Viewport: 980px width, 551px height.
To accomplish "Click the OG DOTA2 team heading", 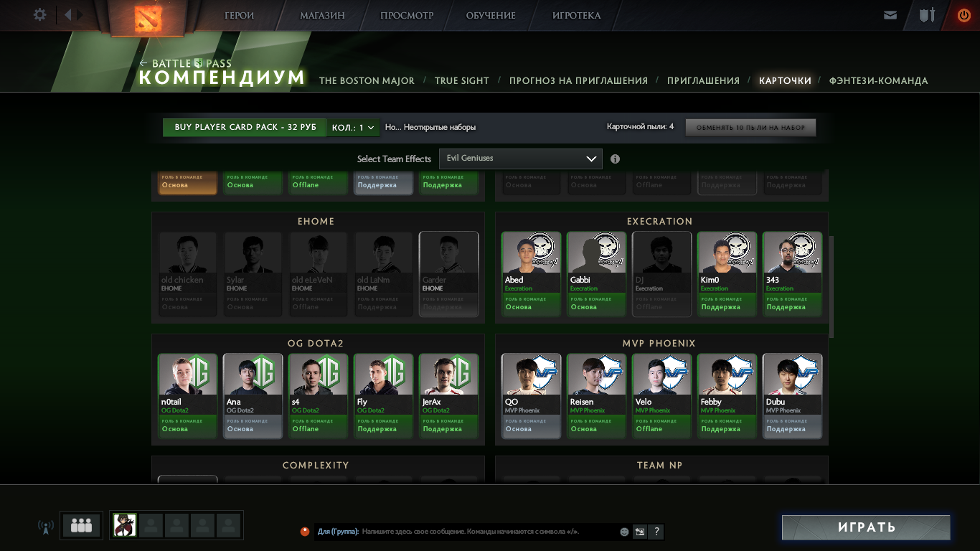I will [x=316, y=344].
